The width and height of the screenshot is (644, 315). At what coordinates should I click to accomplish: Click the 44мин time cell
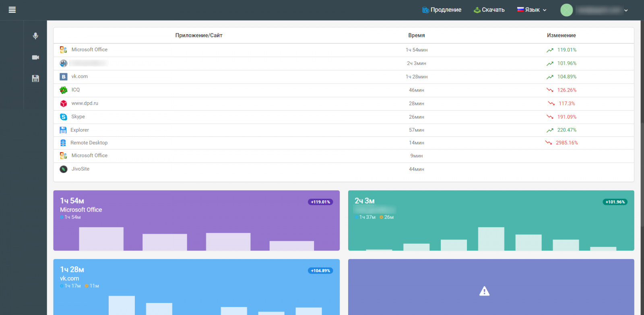[x=417, y=169]
